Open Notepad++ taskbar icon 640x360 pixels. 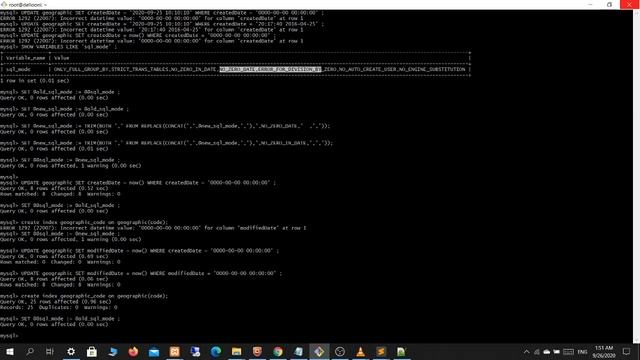click(401, 351)
